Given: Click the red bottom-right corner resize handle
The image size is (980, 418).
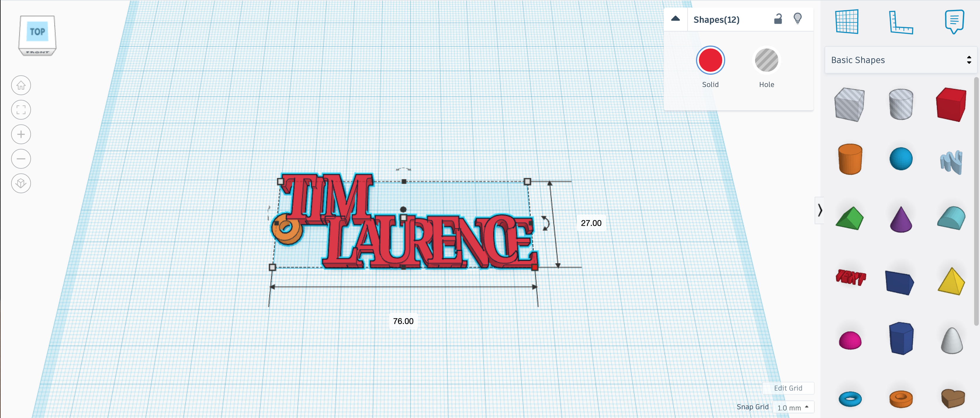Looking at the screenshot, I should pyautogui.click(x=534, y=267).
